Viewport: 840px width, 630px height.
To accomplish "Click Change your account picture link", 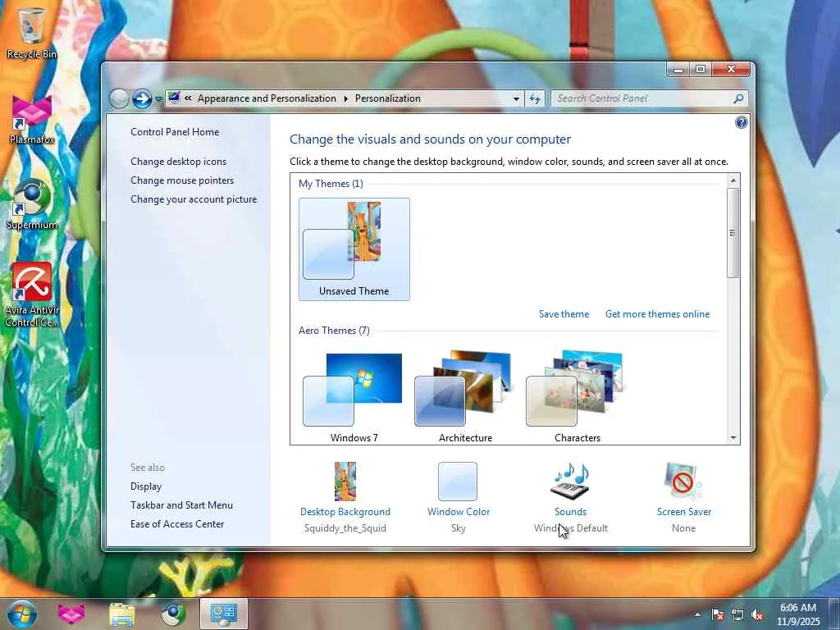I will click(194, 199).
